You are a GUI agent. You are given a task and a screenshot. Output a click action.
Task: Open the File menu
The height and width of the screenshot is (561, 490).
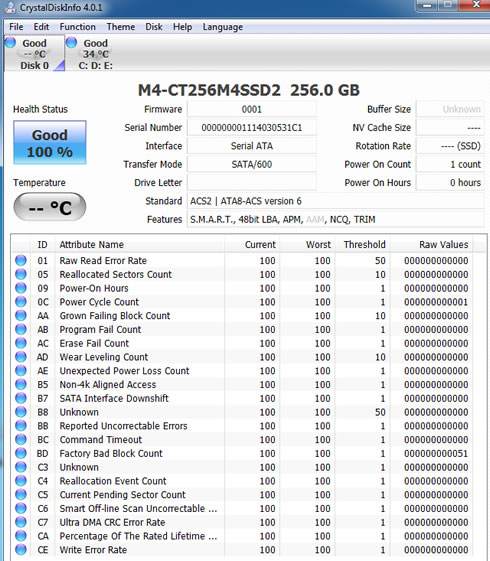click(x=16, y=27)
